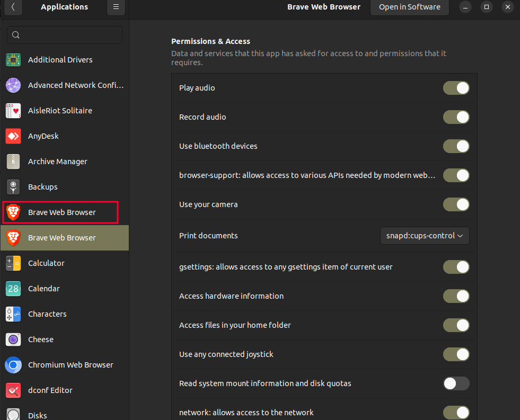Select Cheese in the sidebar
Screen dimensions: 520x420
[x=65, y=339]
